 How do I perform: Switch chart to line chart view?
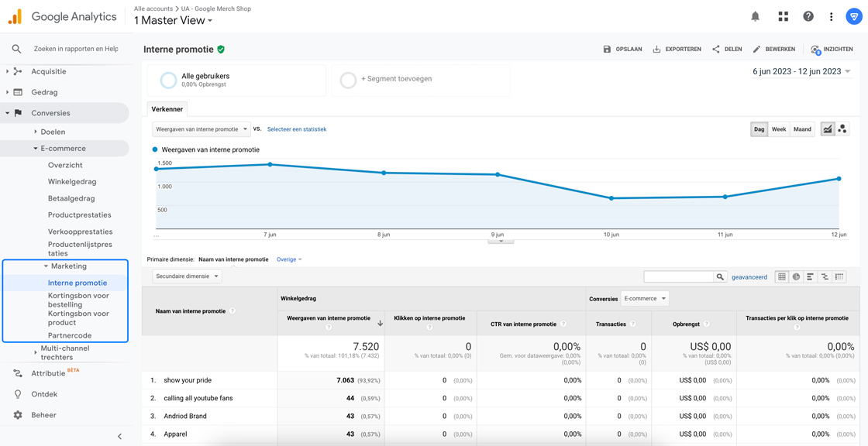(828, 129)
